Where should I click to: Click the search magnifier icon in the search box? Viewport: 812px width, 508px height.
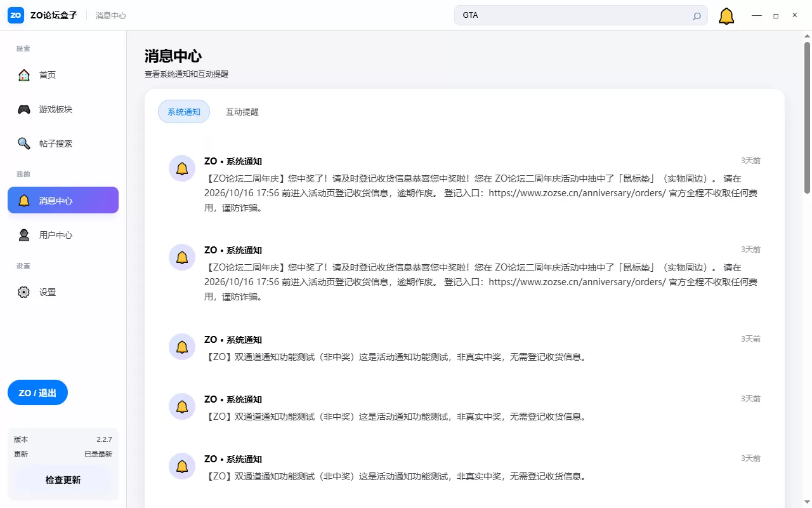click(697, 16)
